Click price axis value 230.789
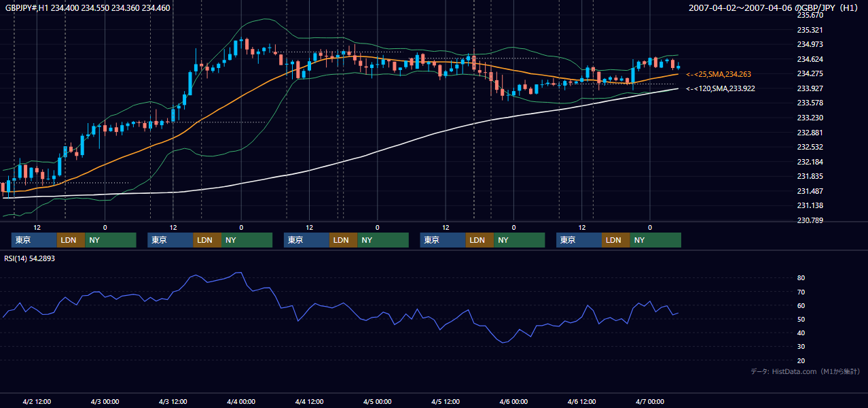This screenshot has height=408, width=868. pyautogui.click(x=810, y=220)
